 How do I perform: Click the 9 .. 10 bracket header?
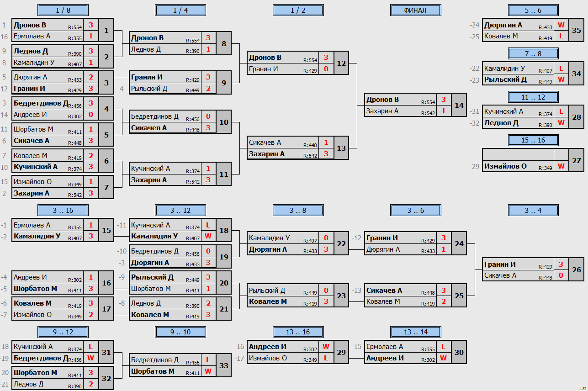coord(180,332)
